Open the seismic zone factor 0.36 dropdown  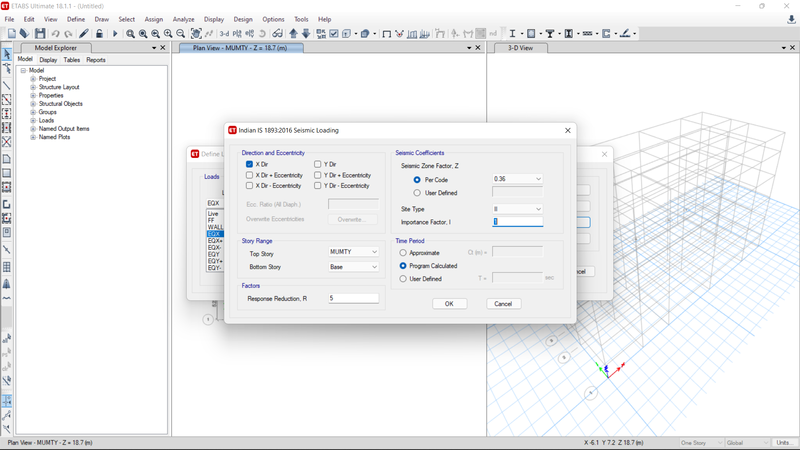click(x=517, y=179)
